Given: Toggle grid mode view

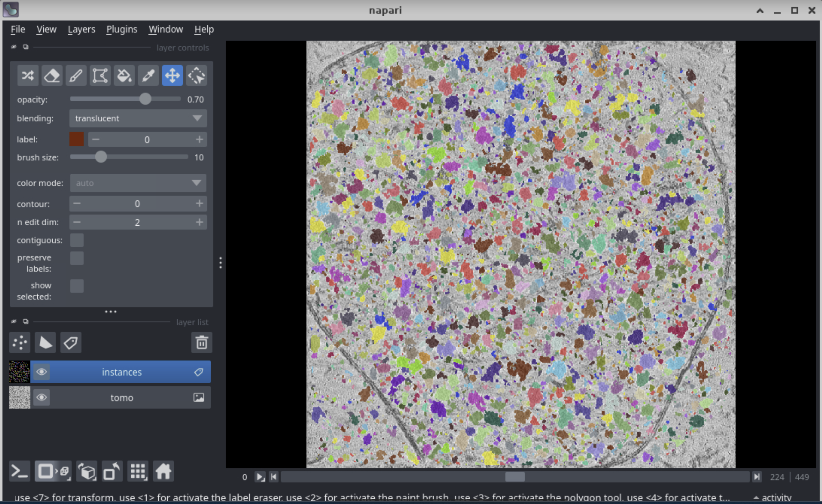Looking at the screenshot, I should click(138, 471).
